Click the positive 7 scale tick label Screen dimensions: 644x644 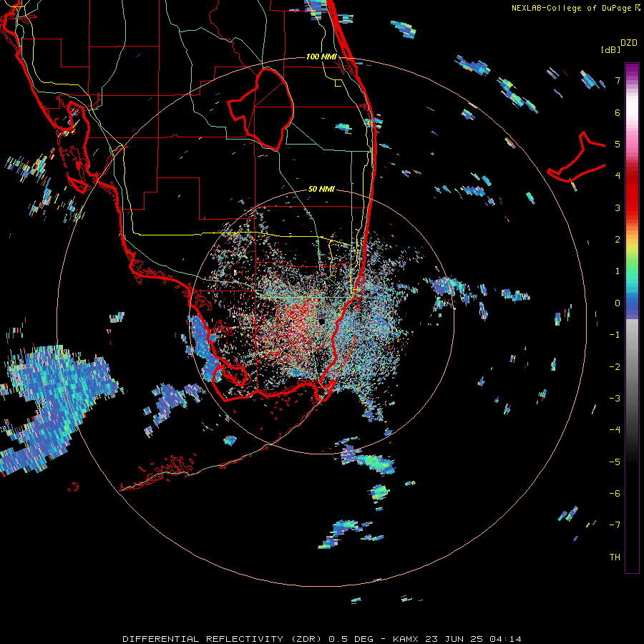[x=618, y=80]
